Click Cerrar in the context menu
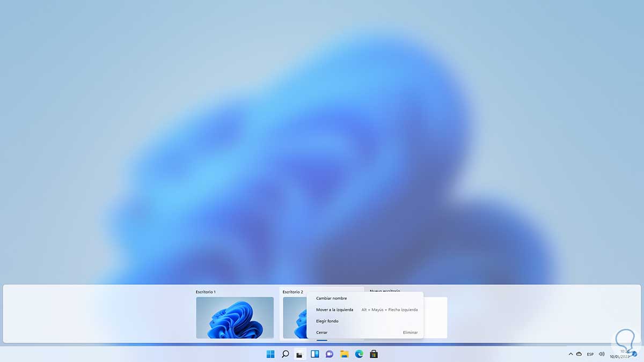Image resolution: width=644 pixels, height=362 pixels. tap(365, 333)
